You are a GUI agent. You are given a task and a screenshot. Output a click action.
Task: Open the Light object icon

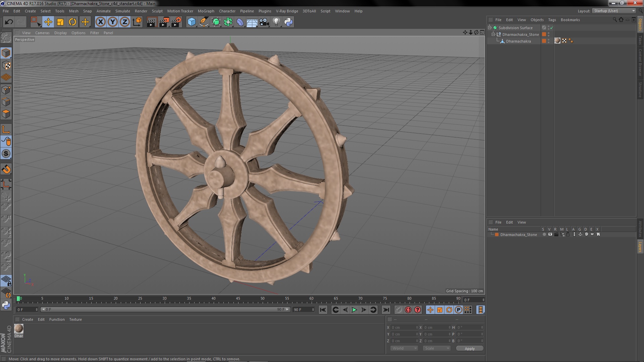click(276, 22)
